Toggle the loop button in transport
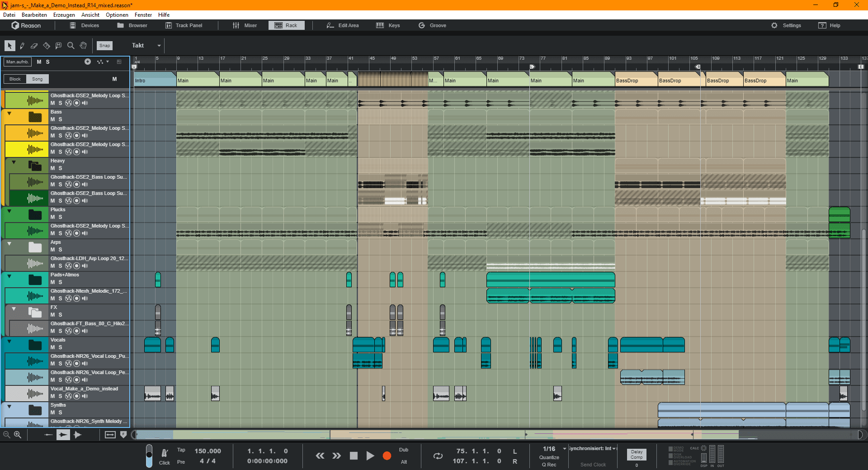Viewport: 868px width, 470px height. coord(438,456)
